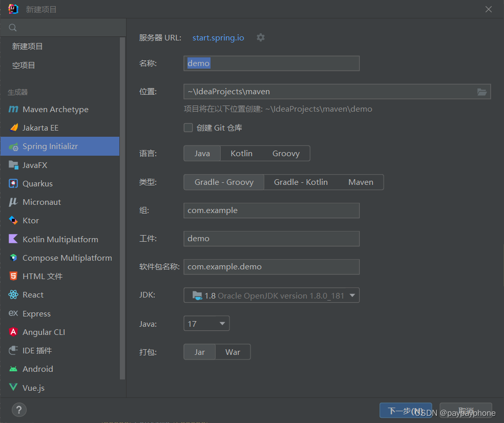Image resolution: width=504 pixels, height=423 pixels.
Task: Select Kotlin as the language
Action: [x=241, y=153]
